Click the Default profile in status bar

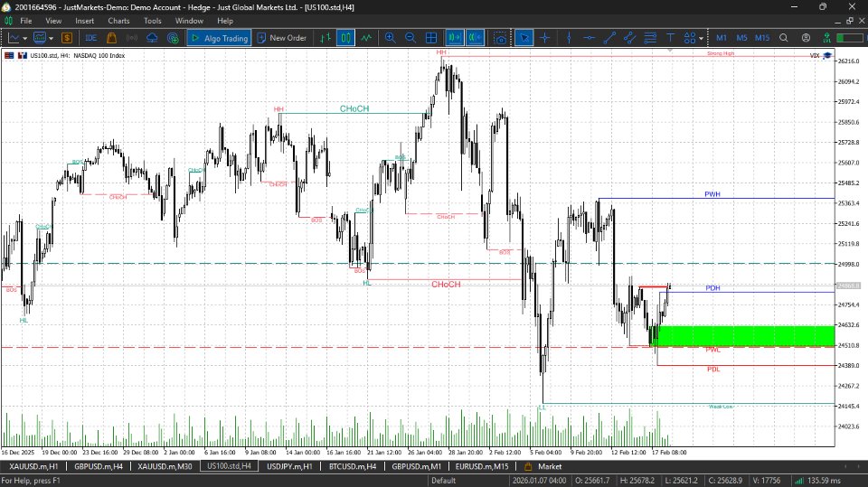443,481
